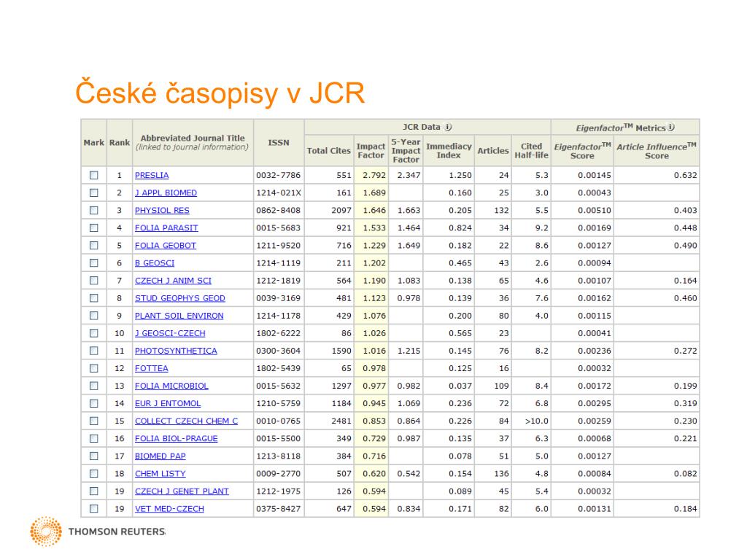This screenshot has width=747, height=560.
Task: Open the COLLECT CZECH CHEM C link
Action: point(186,421)
